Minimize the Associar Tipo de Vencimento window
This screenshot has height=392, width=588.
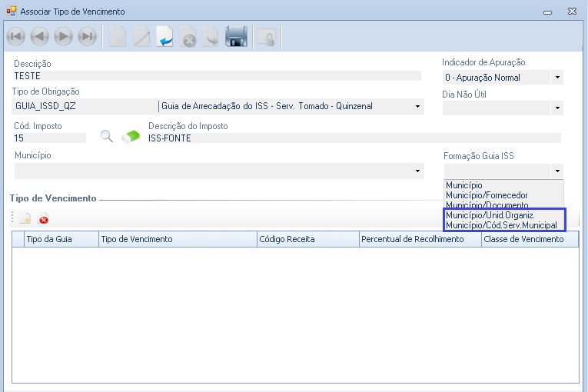click(x=547, y=12)
